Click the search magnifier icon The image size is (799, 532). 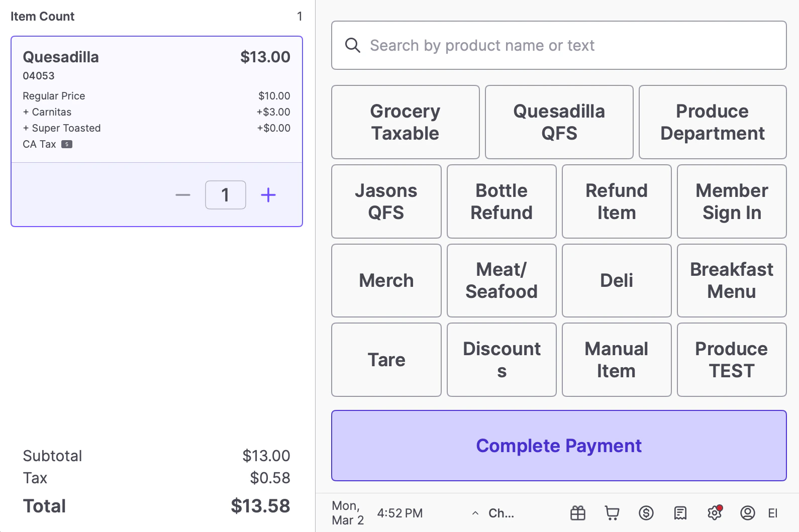point(353,45)
